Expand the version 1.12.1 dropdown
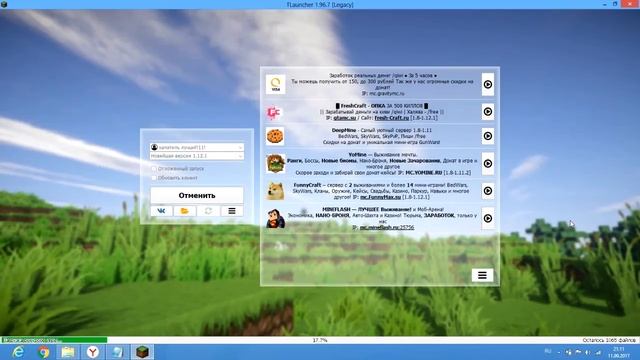This screenshot has width=640, height=360. coord(240,156)
